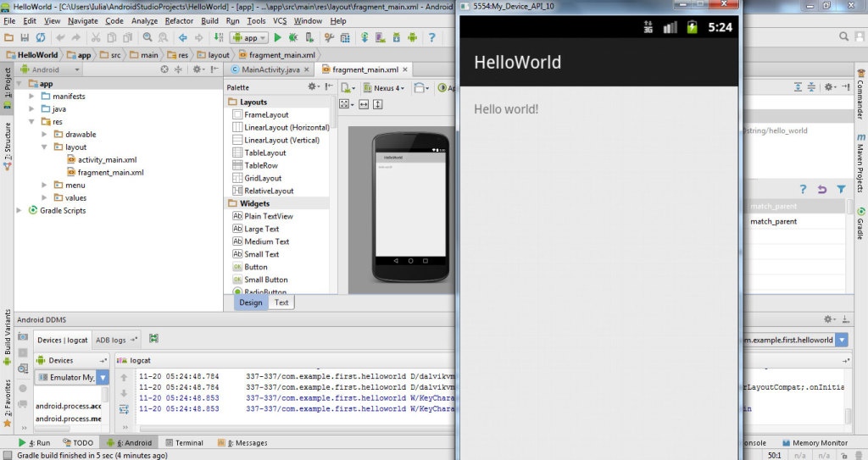
Task: Click the Palette gear settings icon
Action: [314, 87]
